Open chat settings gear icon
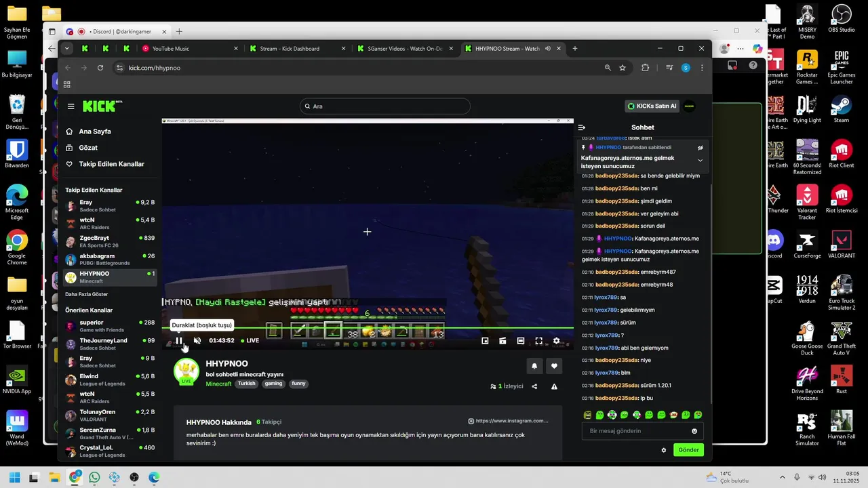Image resolution: width=868 pixels, height=488 pixels. point(664,450)
